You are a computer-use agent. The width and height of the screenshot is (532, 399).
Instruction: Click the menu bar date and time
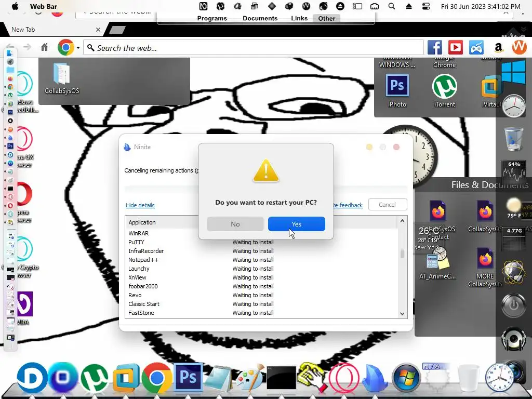[481, 6]
